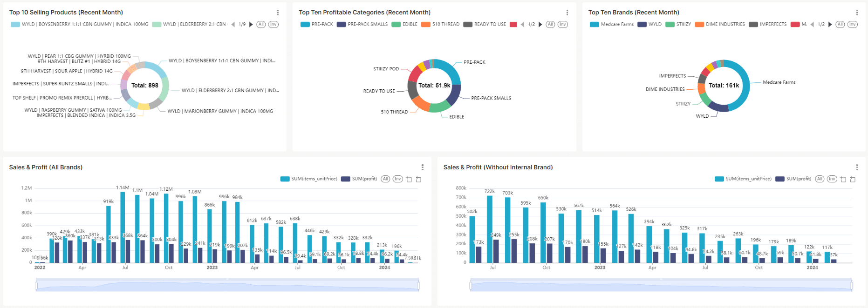
Task: Go to next legend page in Top 10 Selling Products
Action: click(x=251, y=25)
